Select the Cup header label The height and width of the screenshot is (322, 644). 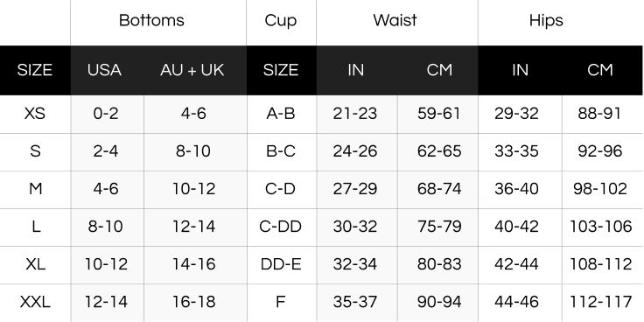click(281, 20)
